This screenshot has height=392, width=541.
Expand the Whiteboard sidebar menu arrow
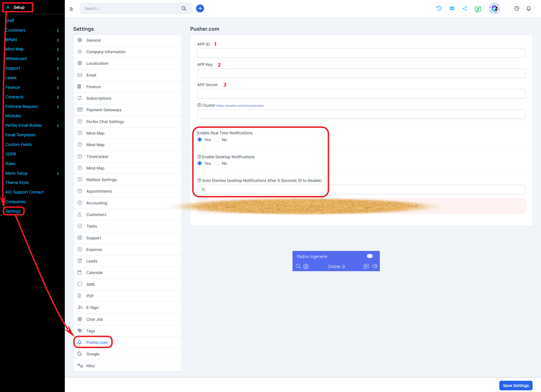click(x=58, y=59)
